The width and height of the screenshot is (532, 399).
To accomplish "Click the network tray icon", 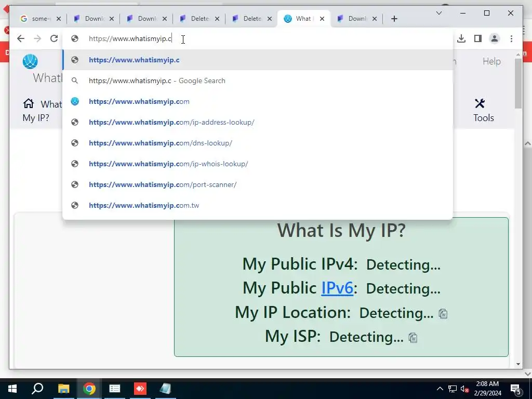I will [453, 389].
